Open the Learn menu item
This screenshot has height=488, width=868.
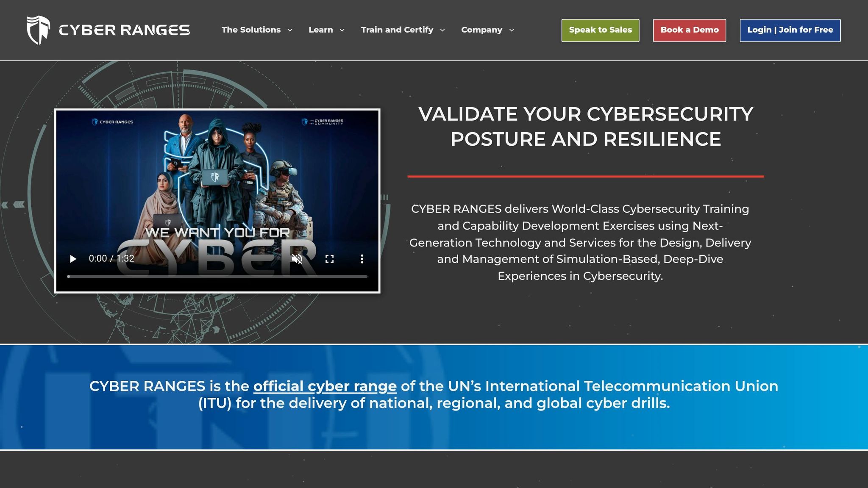pos(321,30)
